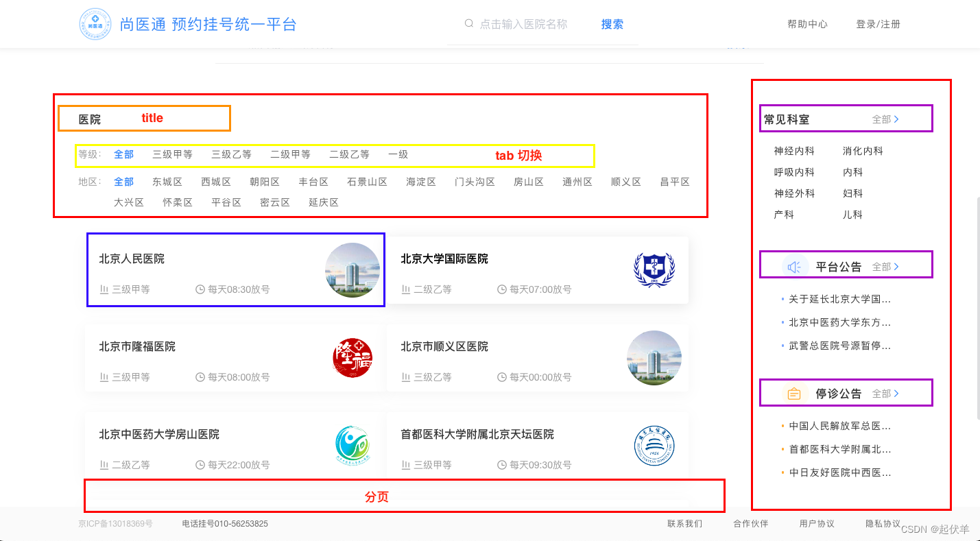The height and width of the screenshot is (541, 980).
Task: Click clock icon beside 每天22:00放号
Action: pyautogui.click(x=200, y=465)
